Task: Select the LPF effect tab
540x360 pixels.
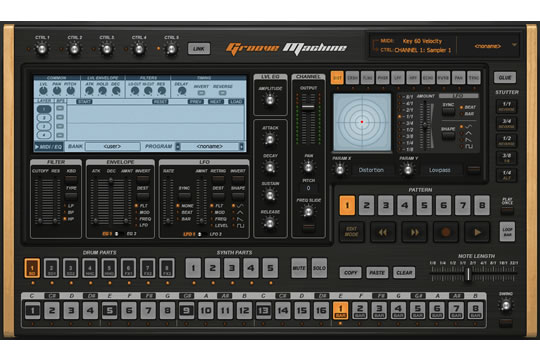Action: (398, 78)
